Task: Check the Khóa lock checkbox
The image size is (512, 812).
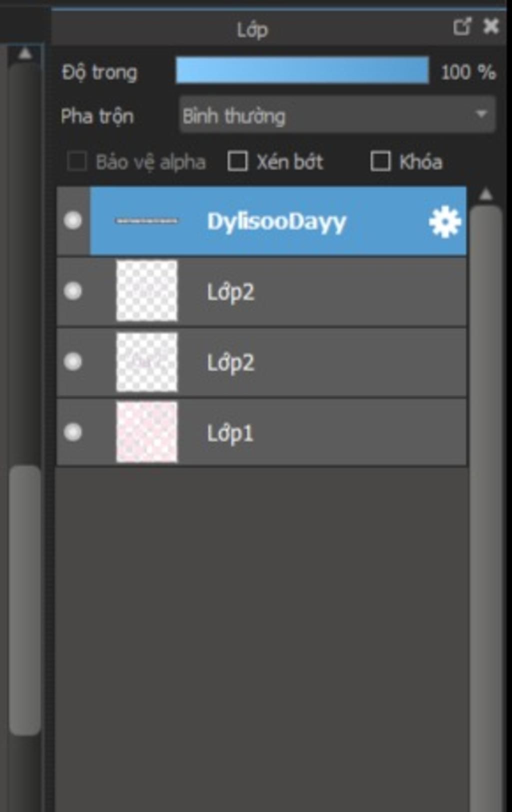Action: 380,161
